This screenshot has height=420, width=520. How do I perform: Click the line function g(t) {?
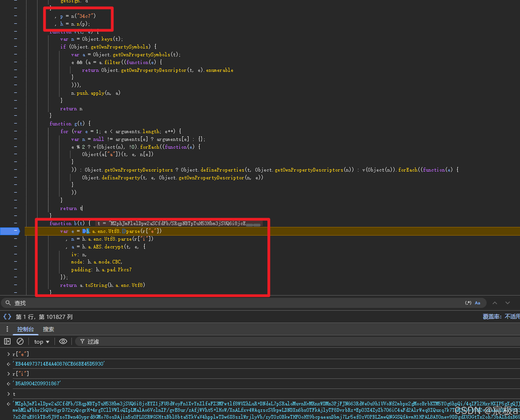point(70,124)
